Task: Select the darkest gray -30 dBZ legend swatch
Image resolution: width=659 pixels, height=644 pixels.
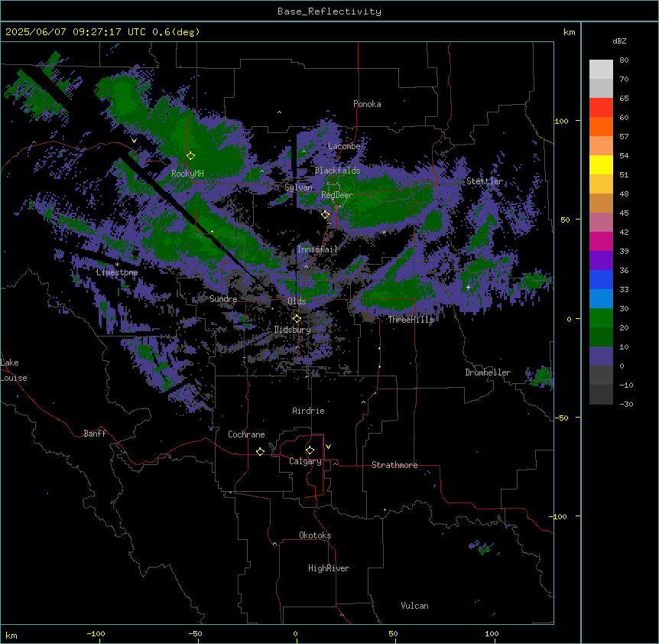Action: [x=601, y=395]
